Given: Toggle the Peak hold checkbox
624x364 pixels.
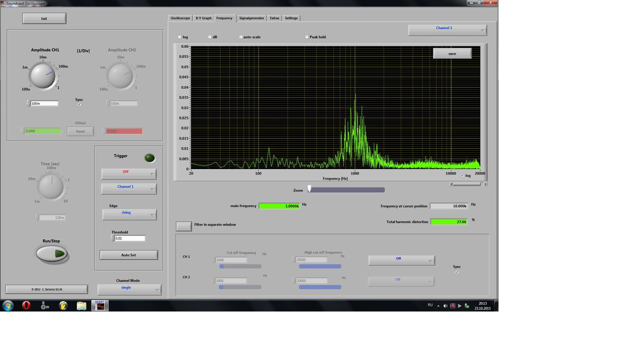Looking at the screenshot, I should tap(307, 37).
